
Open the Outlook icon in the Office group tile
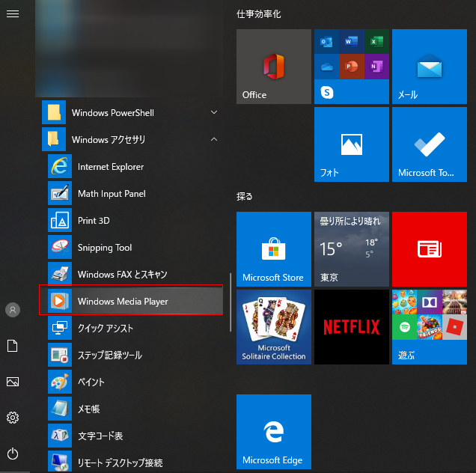click(326, 42)
